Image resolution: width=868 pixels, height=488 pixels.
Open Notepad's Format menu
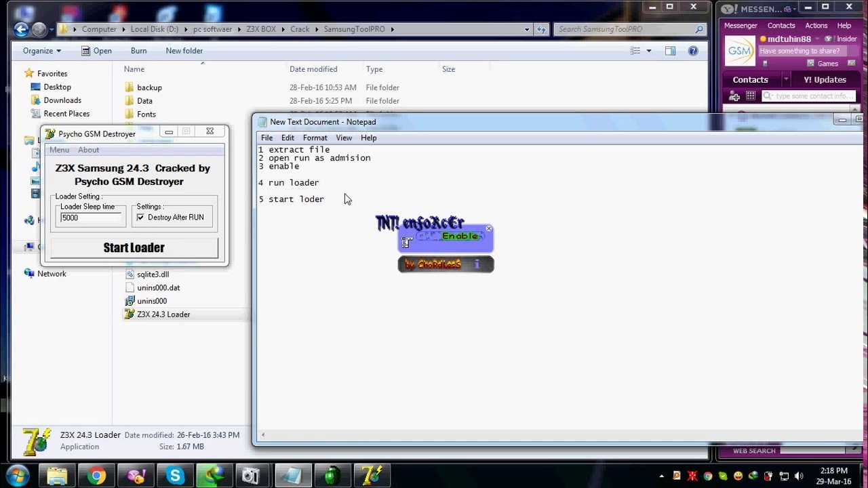pyautogui.click(x=315, y=138)
